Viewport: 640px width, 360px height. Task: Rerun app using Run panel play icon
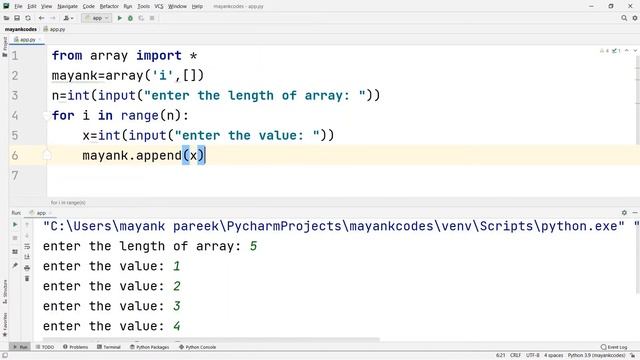[x=15, y=224]
